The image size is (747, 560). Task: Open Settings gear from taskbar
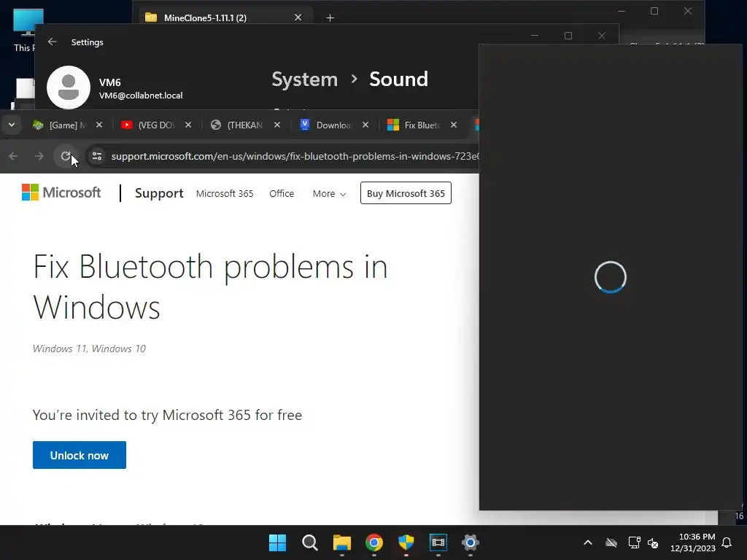(471, 542)
